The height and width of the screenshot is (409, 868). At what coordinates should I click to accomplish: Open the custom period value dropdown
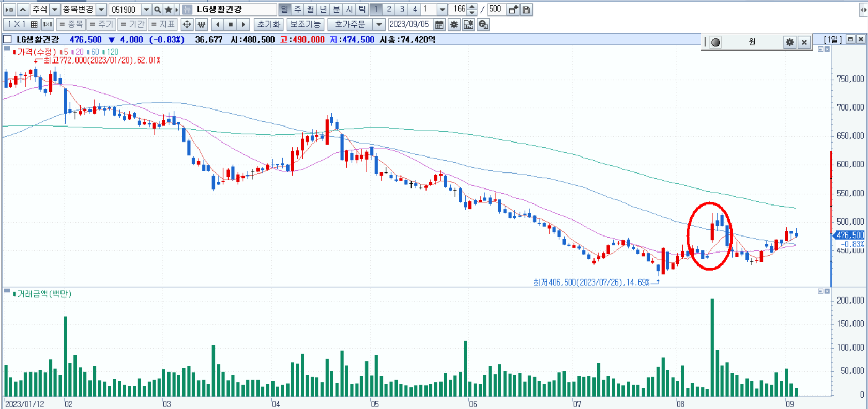pos(442,9)
